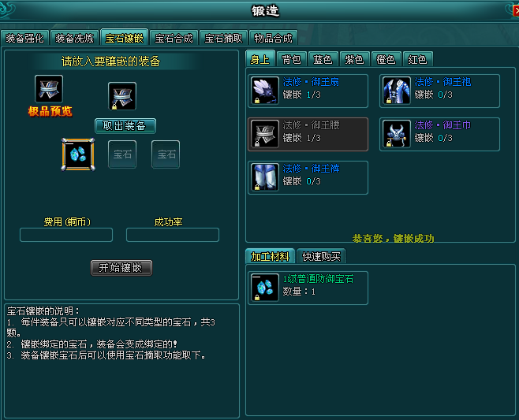Select the 法修·御王裤 pants icon

264,177
